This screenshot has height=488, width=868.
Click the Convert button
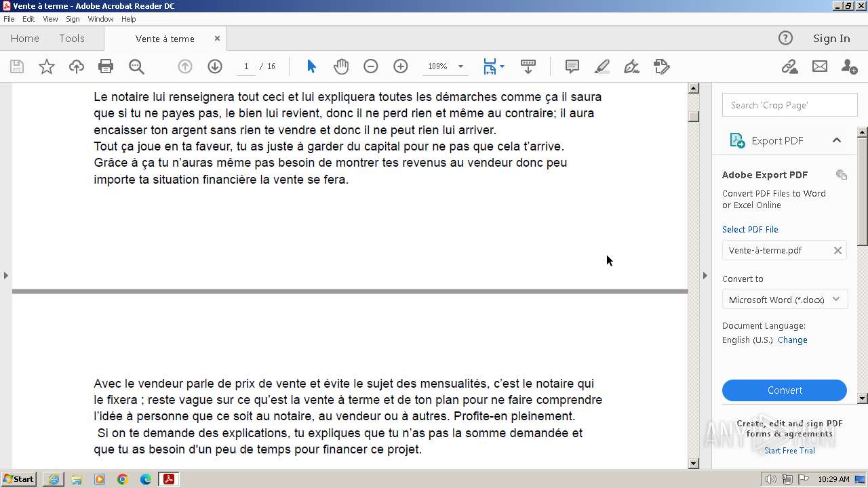785,390
